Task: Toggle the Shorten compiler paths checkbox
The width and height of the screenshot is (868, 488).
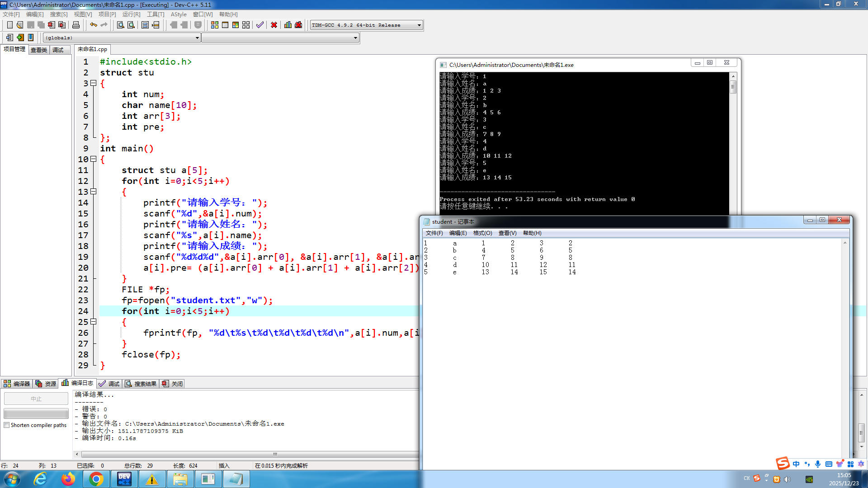Action: click(x=7, y=425)
